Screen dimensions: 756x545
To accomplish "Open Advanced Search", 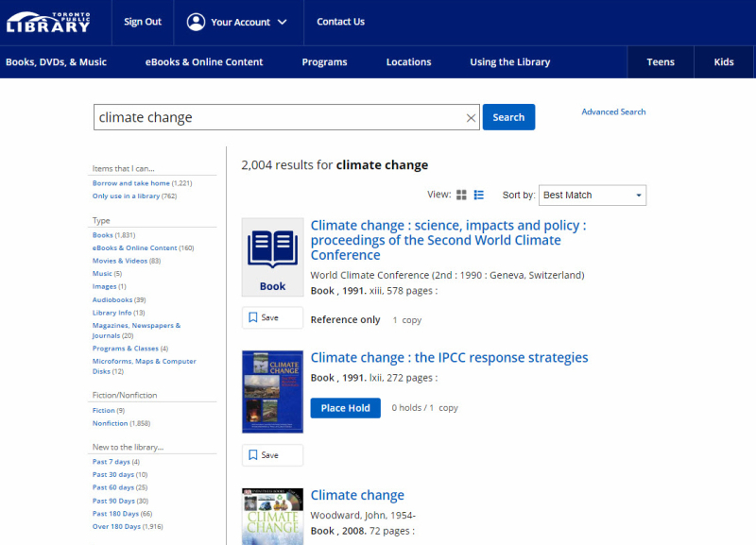I will (613, 111).
